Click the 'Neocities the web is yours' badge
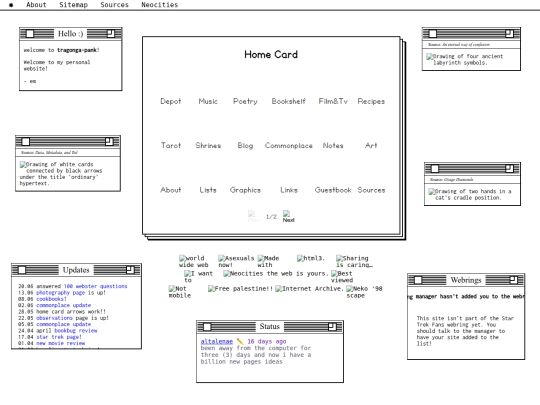Screen dimensions: 540x405 276,274
